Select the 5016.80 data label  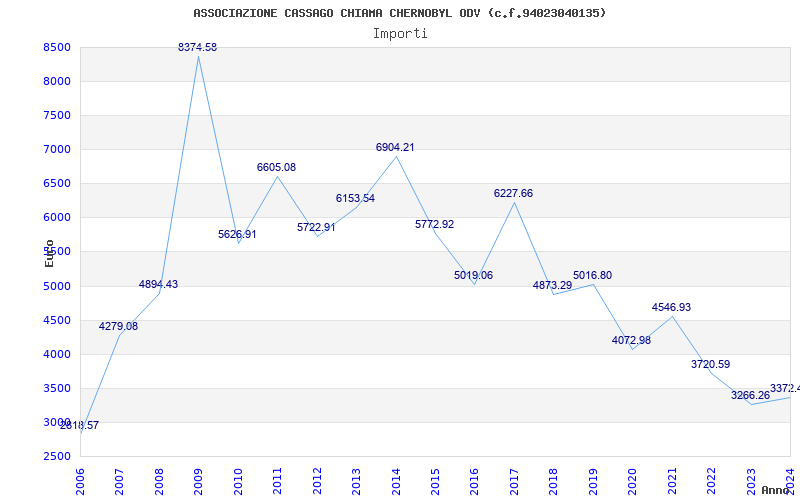(x=592, y=276)
